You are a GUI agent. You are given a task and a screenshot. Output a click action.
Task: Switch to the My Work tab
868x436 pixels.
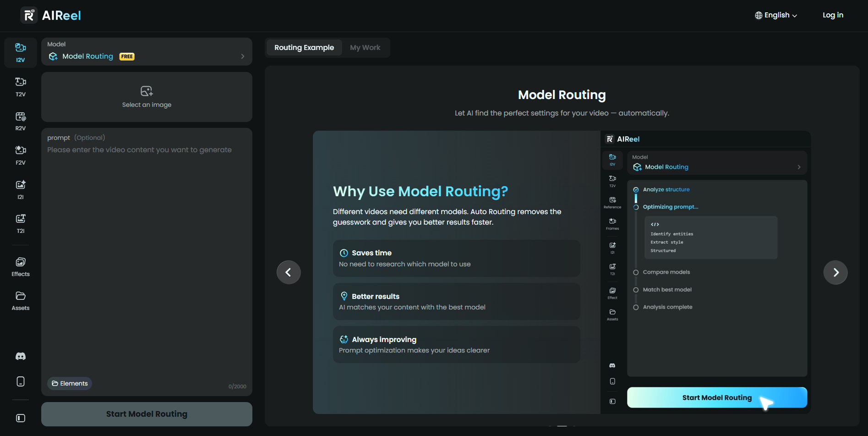point(365,48)
